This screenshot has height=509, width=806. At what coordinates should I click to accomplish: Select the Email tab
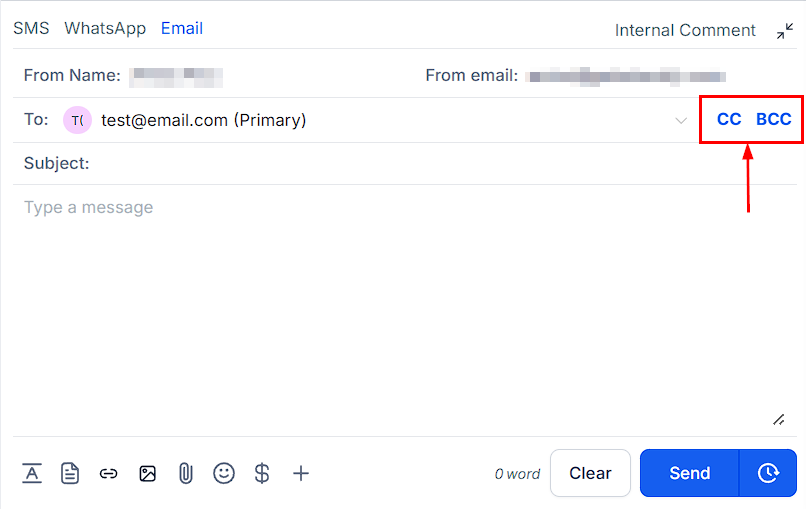pos(182,28)
